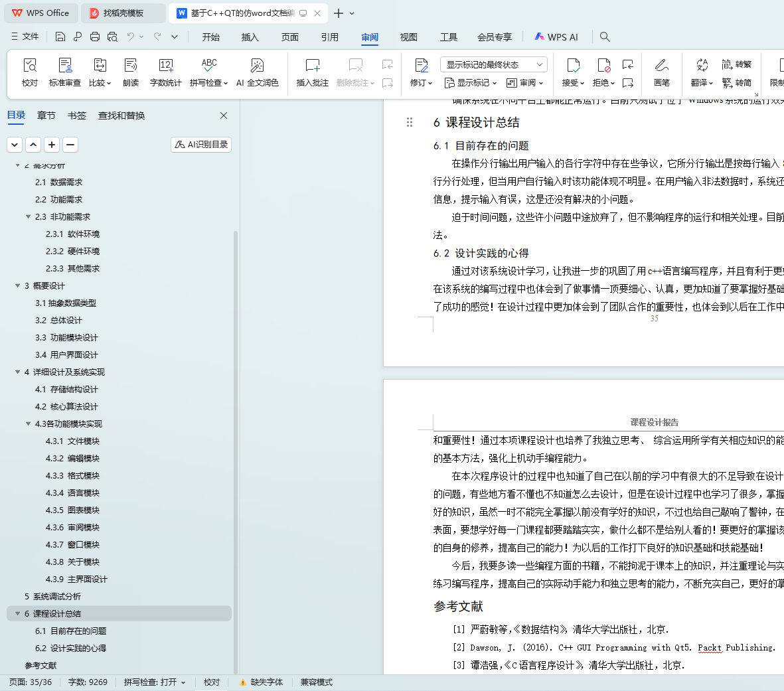
Task: Open the 会员专享 ribbon tab
Action: pos(495,37)
